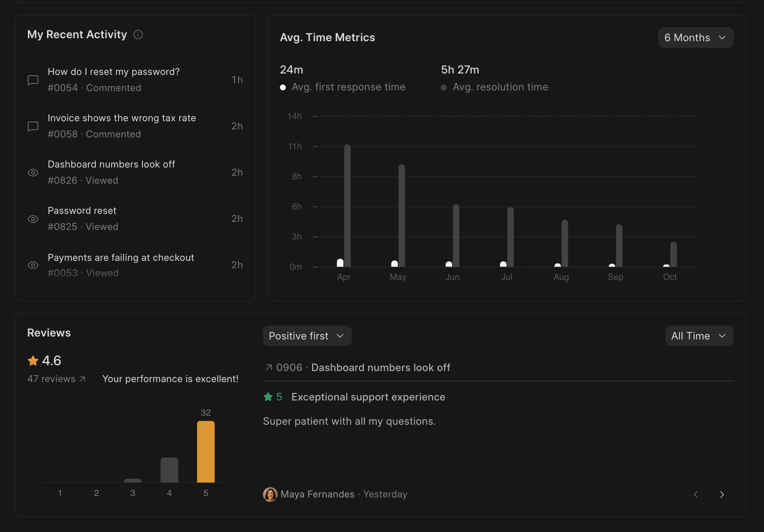Click the '24m' first response value
The height and width of the screenshot is (532, 764).
pyautogui.click(x=292, y=69)
